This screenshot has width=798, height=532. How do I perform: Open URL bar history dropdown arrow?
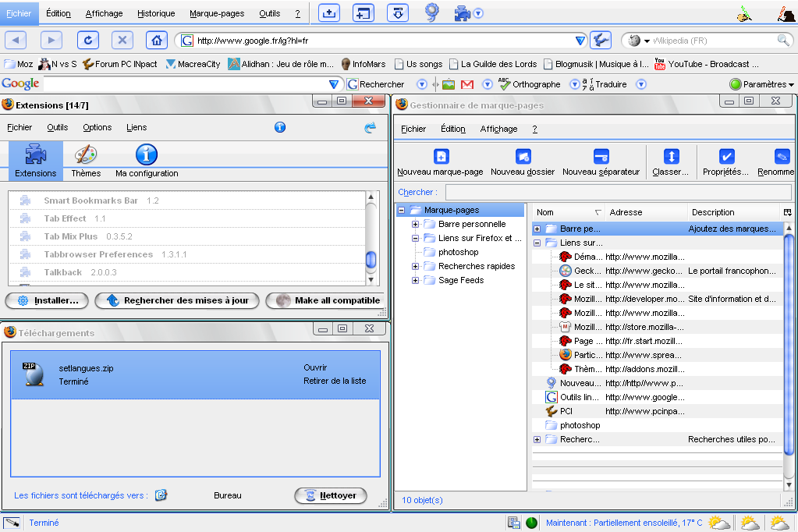(580, 41)
